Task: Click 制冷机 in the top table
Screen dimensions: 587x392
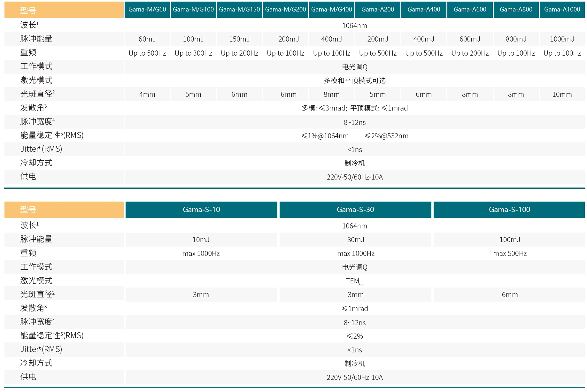Action: click(355, 163)
